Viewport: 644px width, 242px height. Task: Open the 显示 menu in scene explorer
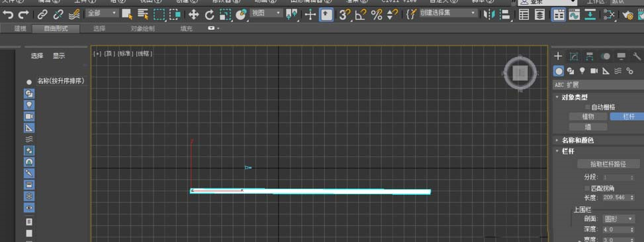[59, 56]
